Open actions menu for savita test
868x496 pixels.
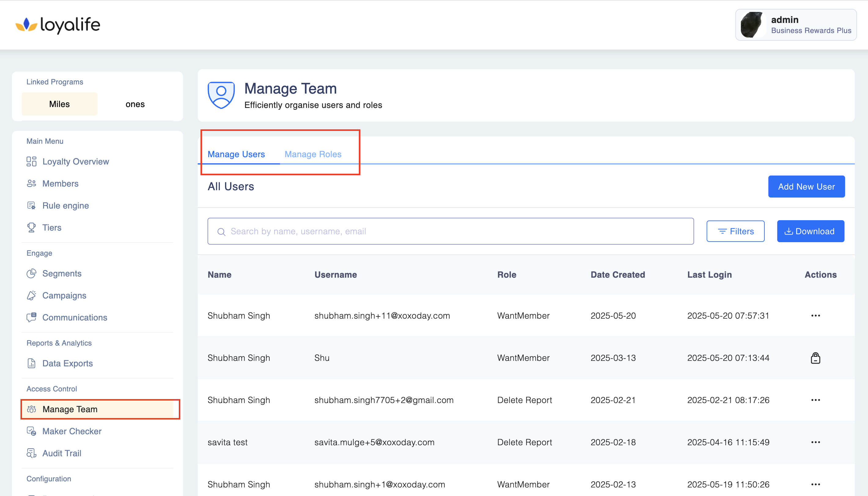[815, 442]
